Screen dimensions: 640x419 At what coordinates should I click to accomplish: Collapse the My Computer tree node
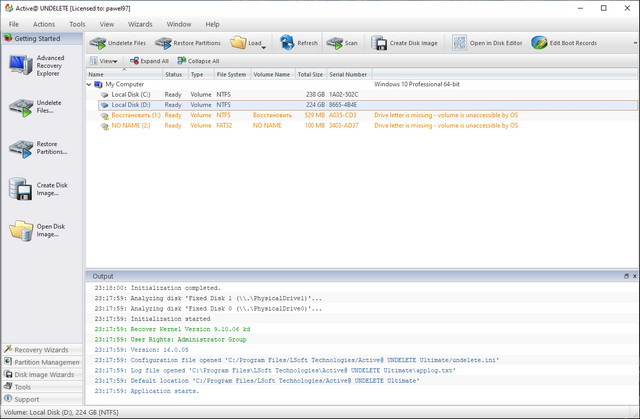click(x=90, y=85)
